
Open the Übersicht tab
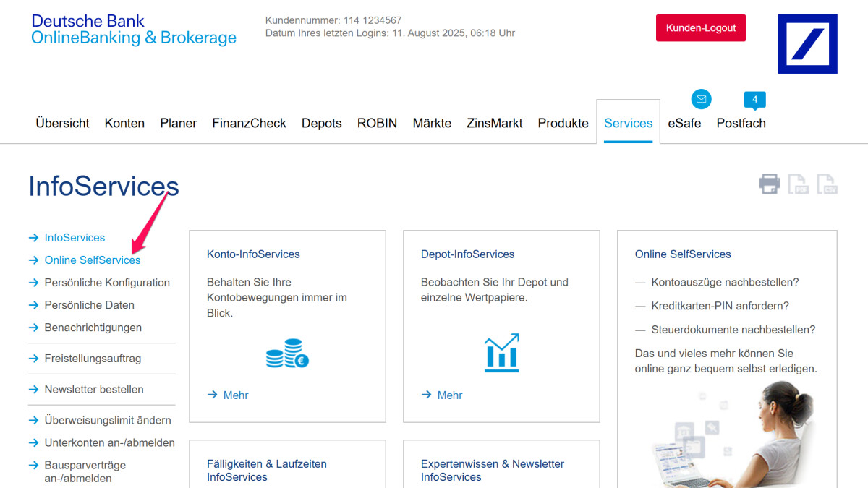62,123
